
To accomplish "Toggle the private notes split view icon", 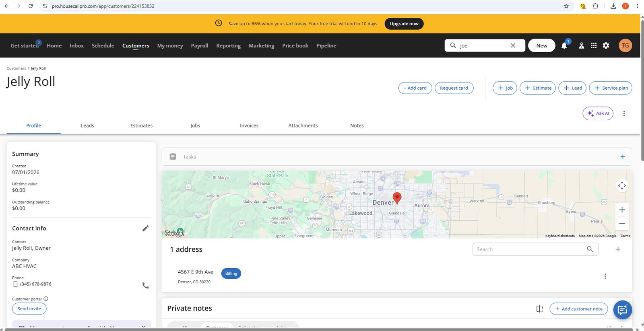I will click(539, 309).
